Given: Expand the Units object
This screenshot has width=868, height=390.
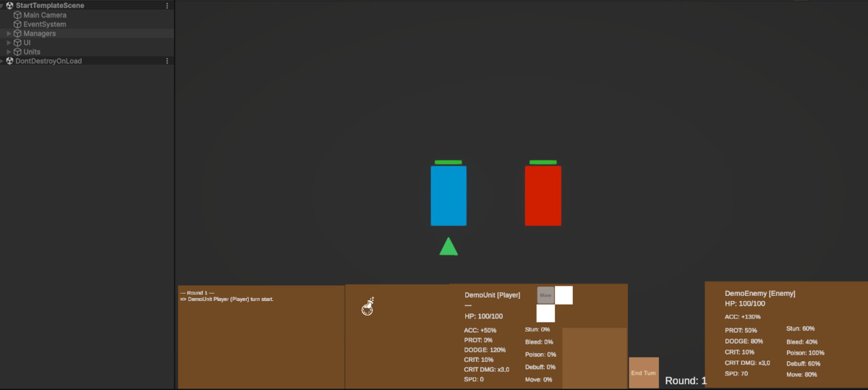Looking at the screenshot, I should (9, 52).
